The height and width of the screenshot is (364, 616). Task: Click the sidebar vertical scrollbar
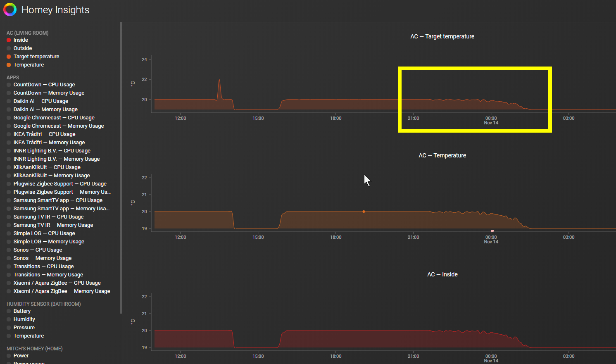(x=121, y=168)
